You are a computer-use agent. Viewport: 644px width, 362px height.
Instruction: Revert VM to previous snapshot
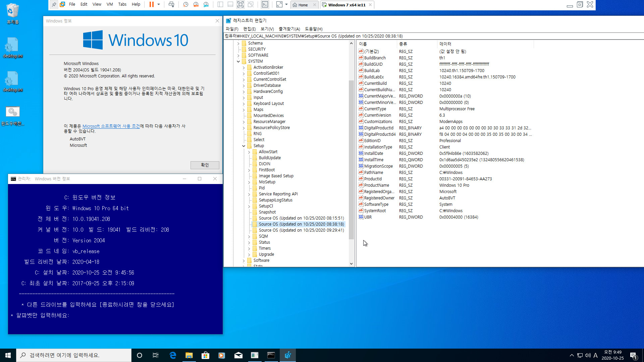pyautogui.click(x=196, y=4)
